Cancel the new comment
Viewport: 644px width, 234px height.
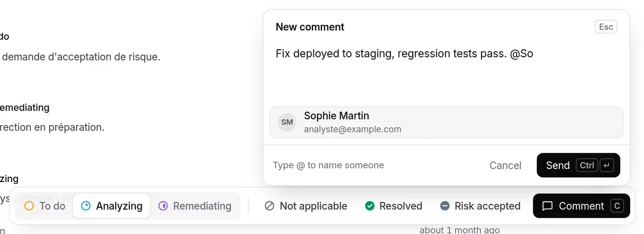click(505, 166)
